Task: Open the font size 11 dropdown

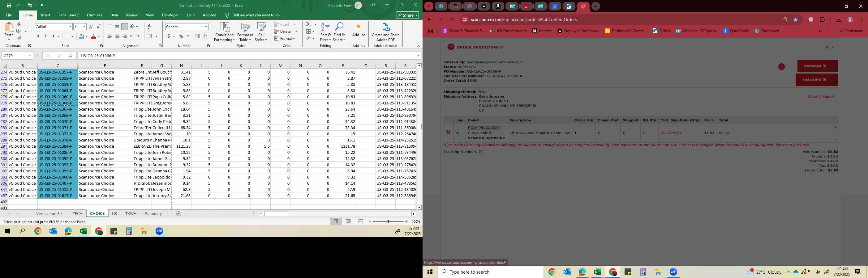Action: (84, 27)
